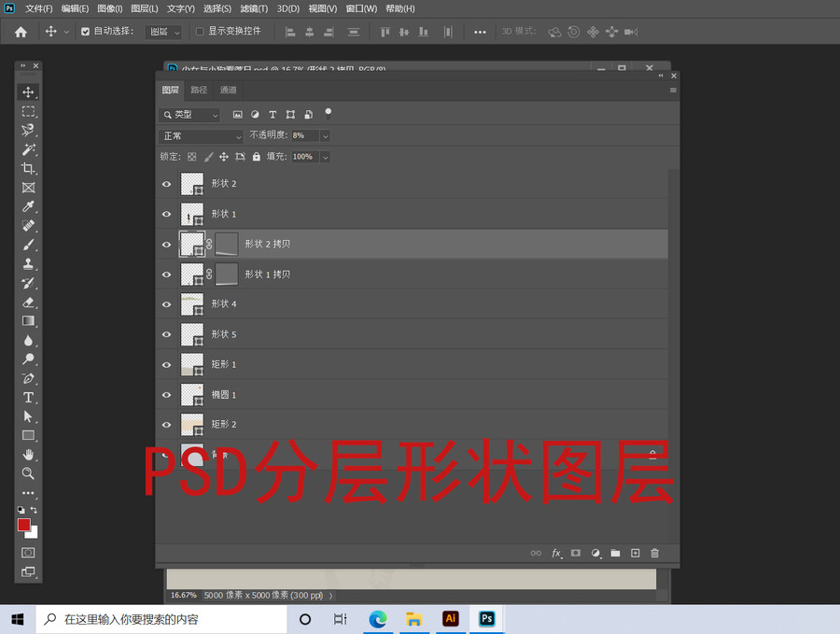Select the Magic Wand tool

[x=28, y=149]
